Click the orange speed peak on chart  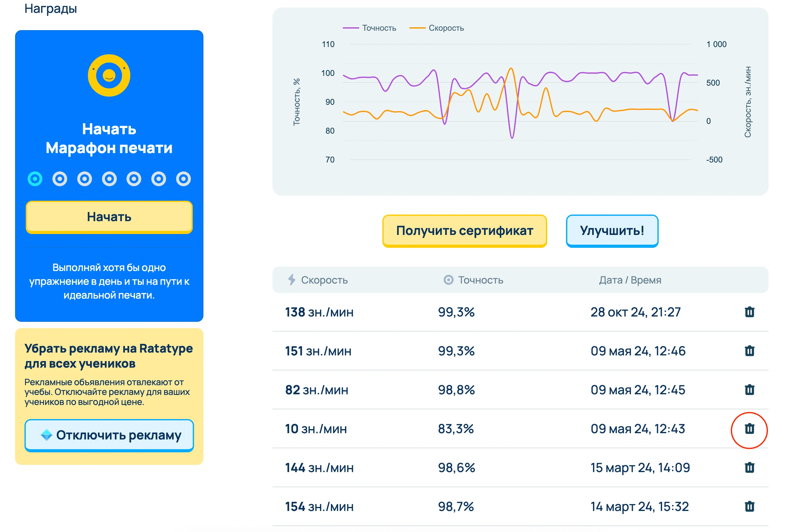coord(511,69)
